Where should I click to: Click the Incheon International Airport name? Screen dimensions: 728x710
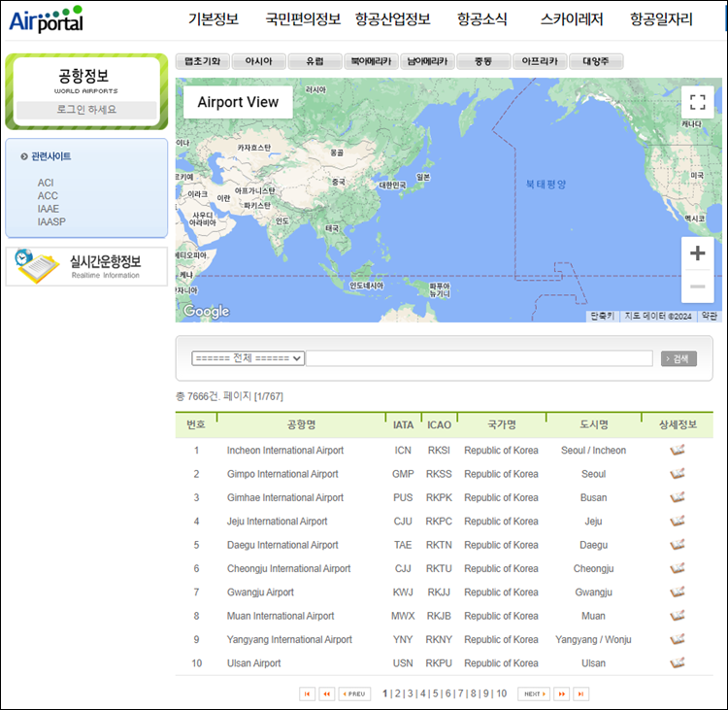coord(285,451)
